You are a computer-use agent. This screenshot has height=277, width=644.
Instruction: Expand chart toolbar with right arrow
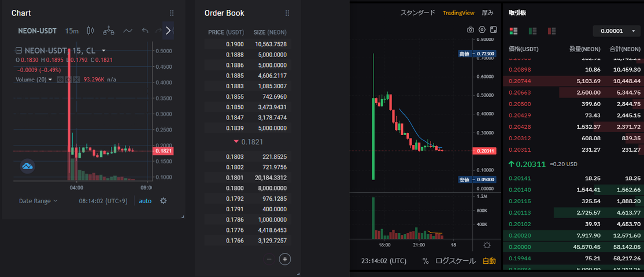[x=168, y=31]
